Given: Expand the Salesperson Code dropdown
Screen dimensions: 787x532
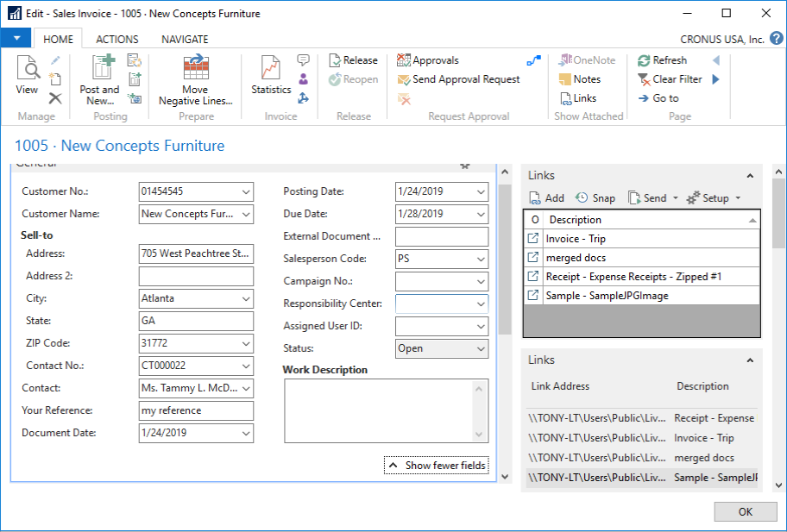Looking at the screenshot, I should click(481, 259).
